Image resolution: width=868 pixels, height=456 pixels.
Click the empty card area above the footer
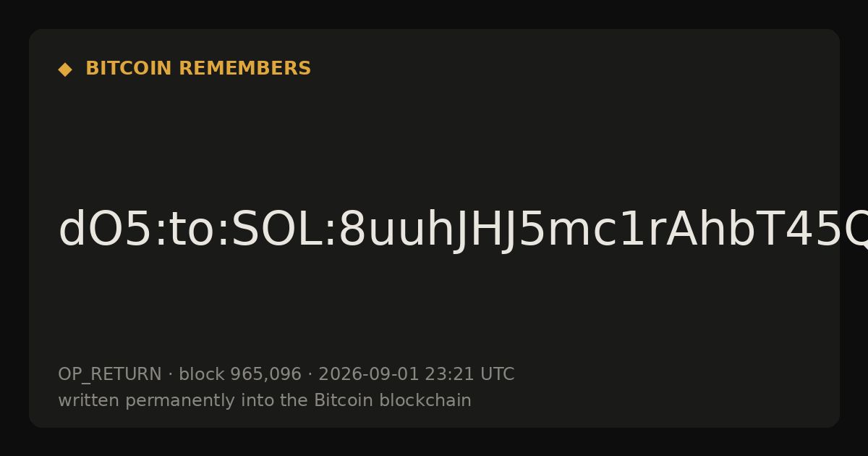tap(434, 311)
